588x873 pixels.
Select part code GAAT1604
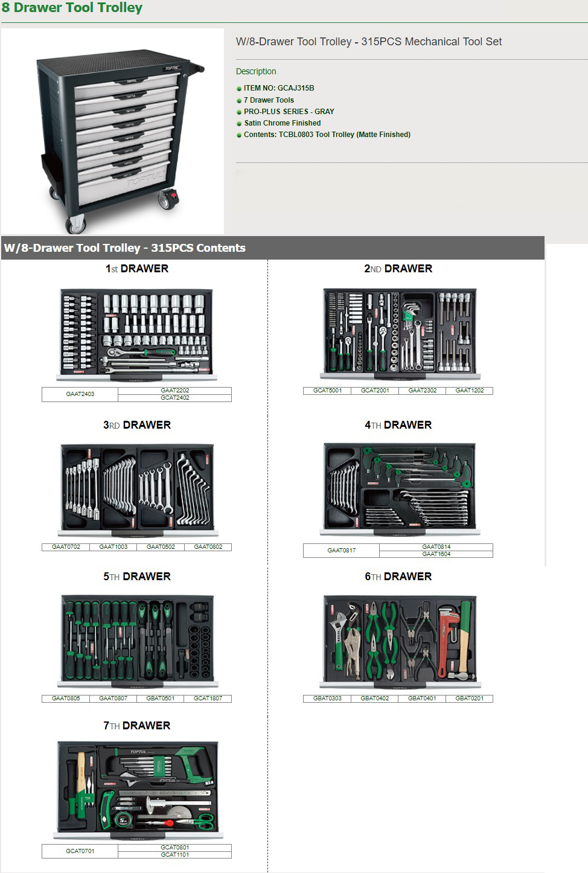coord(436,554)
